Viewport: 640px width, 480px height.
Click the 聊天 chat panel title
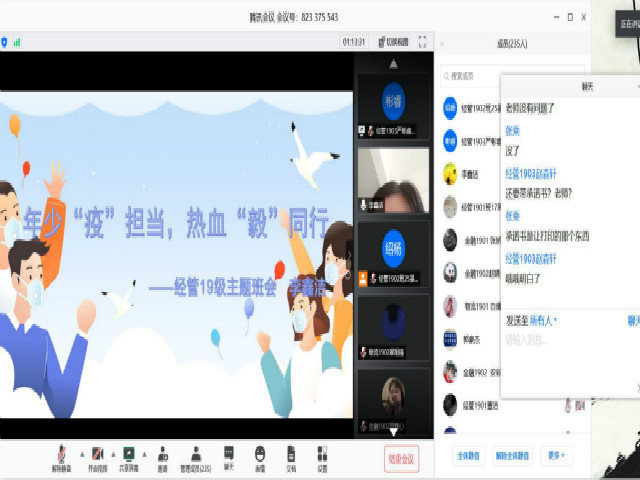click(587, 87)
